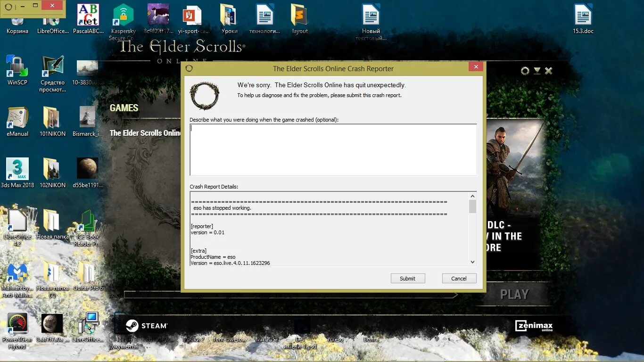Viewport: 644px width, 362px height.
Task: Open the 102NIKON folder
Action: pyautogui.click(x=52, y=173)
